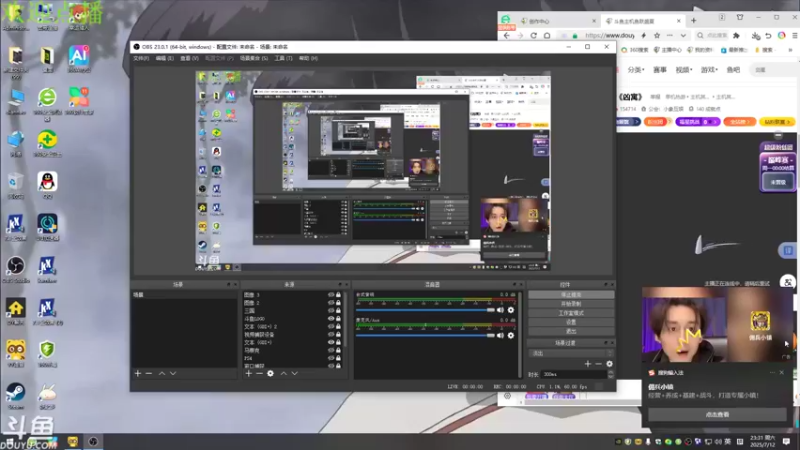Viewport: 800px width, 450px height.
Task: Open 设置 button in OBS controls
Action: click(x=571, y=322)
